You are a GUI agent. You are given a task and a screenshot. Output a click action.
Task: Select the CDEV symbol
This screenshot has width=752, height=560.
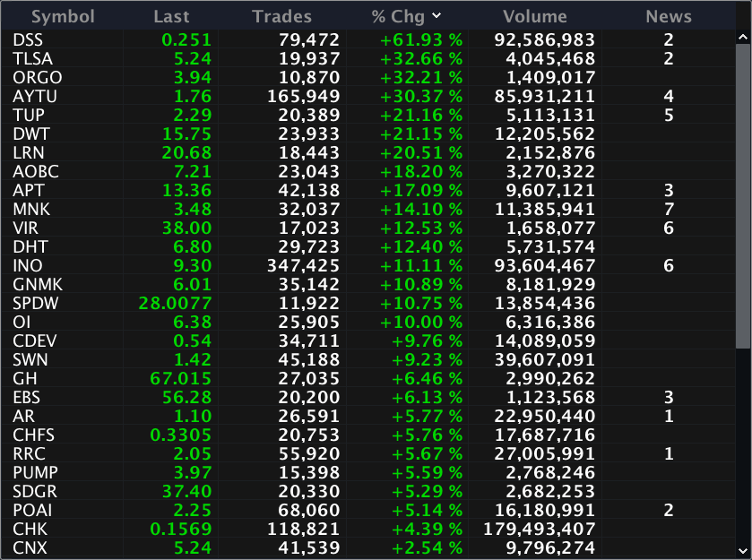(35, 340)
